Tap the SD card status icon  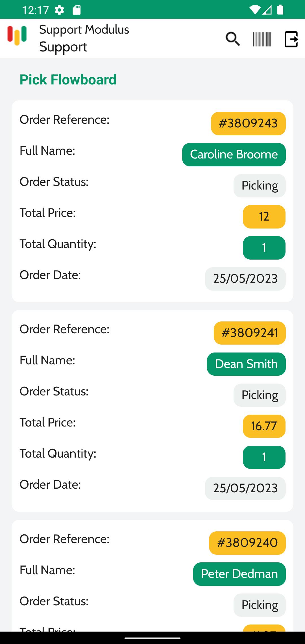click(x=77, y=10)
